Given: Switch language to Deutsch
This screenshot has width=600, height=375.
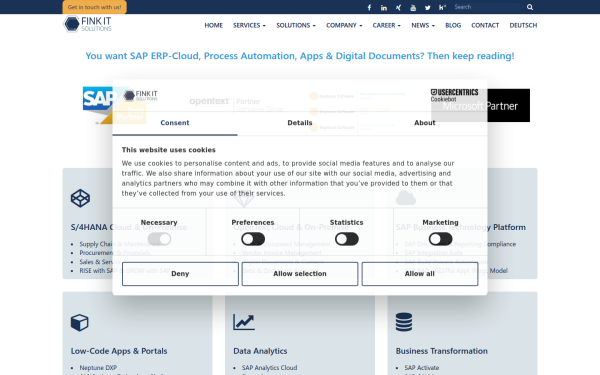Looking at the screenshot, I should click(523, 25).
